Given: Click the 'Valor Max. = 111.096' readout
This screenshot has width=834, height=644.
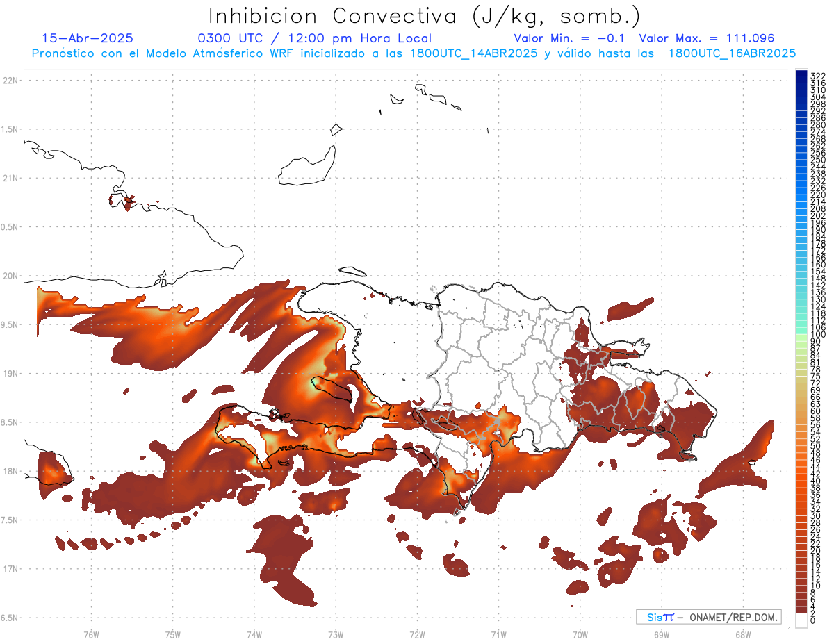Looking at the screenshot, I should (707, 38).
